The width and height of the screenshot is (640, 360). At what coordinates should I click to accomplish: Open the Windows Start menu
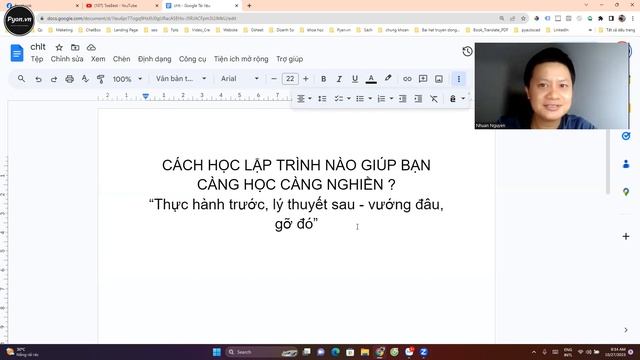(217, 352)
